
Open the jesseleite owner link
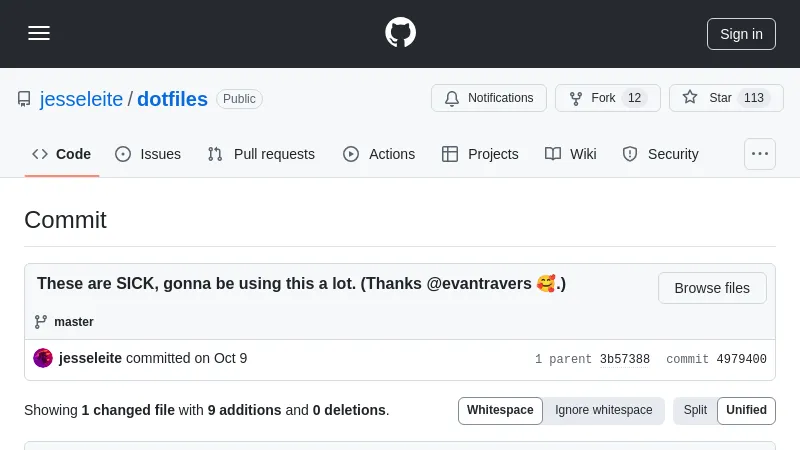pos(81,99)
